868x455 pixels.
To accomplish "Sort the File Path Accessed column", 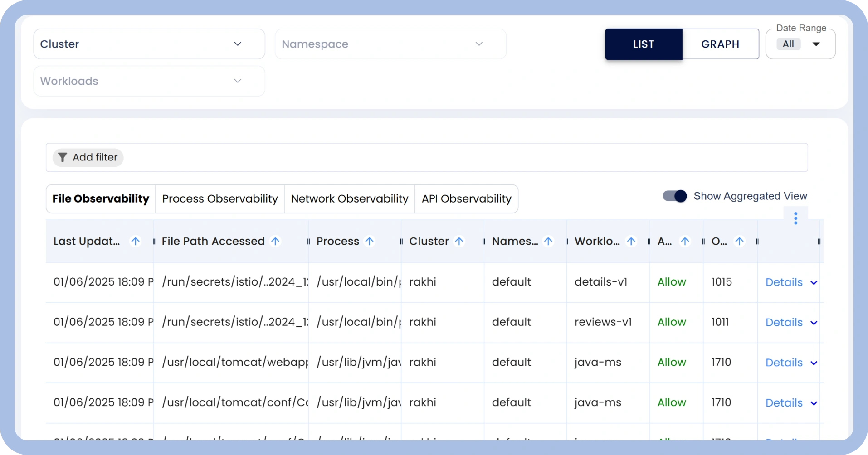I will coord(275,241).
